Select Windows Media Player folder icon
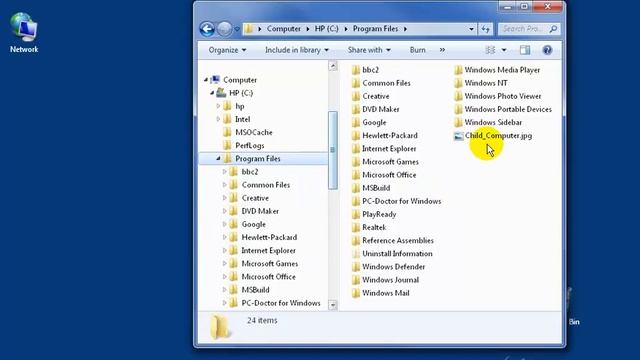Image resolution: width=640 pixels, height=360 pixels. tap(458, 70)
